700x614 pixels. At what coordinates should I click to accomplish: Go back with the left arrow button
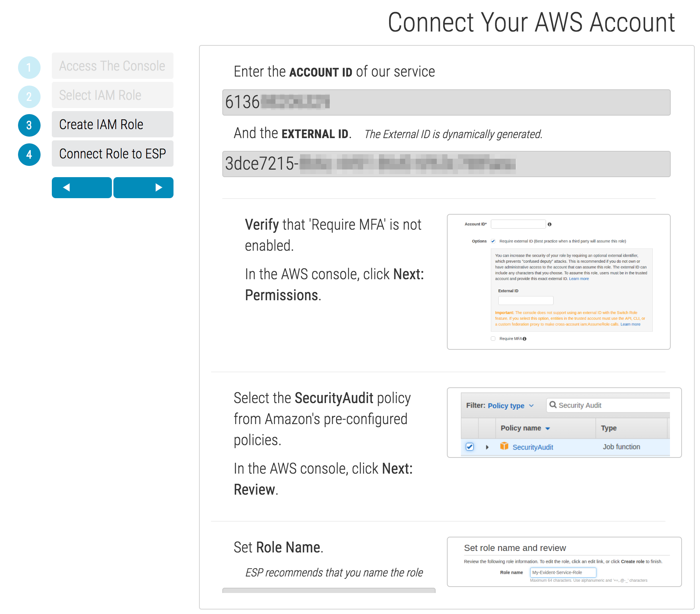click(x=81, y=188)
